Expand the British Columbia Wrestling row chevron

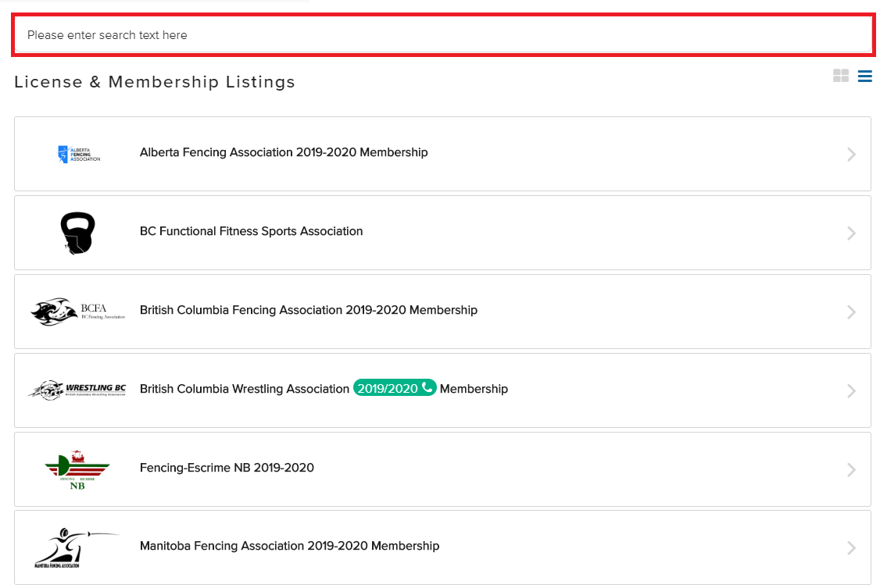tap(851, 391)
